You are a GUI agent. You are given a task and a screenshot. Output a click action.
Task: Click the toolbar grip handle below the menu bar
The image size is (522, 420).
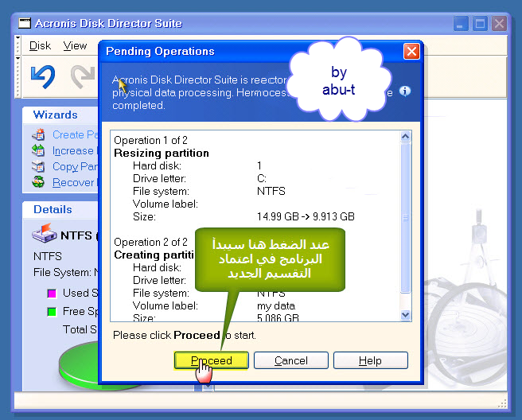(18, 77)
